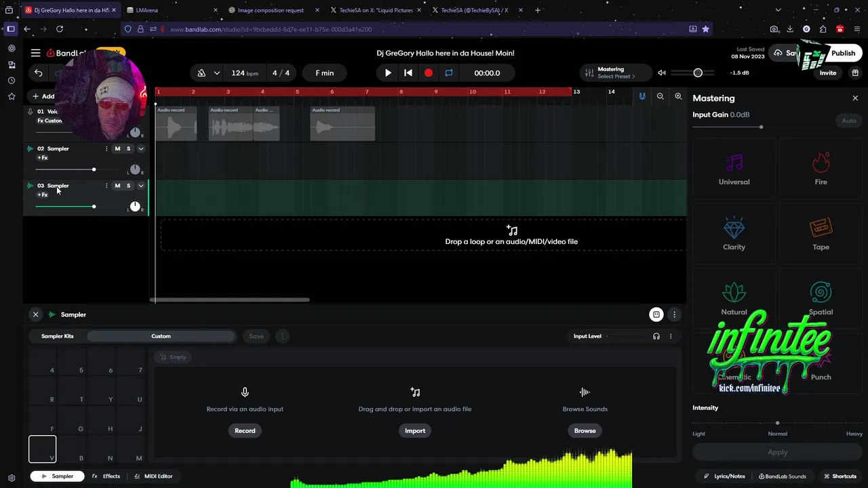Click the Add Track button
The width and height of the screenshot is (868, 488).
point(43,96)
